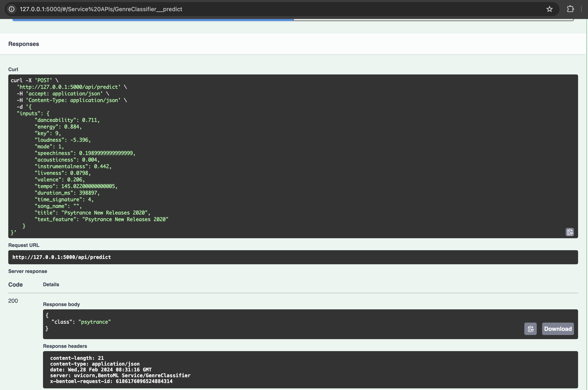
Task: Click the "valence": 0.206 line
Action: point(60,179)
